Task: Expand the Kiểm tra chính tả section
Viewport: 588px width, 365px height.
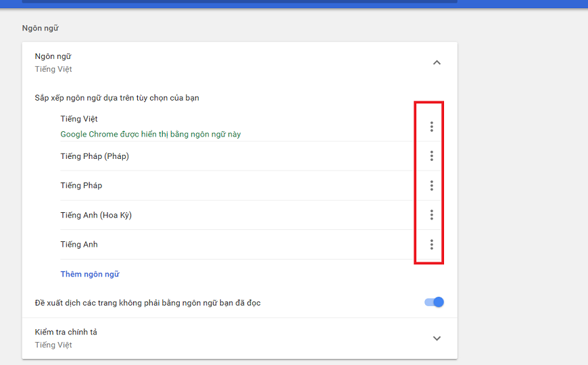Action: pos(437,339)
